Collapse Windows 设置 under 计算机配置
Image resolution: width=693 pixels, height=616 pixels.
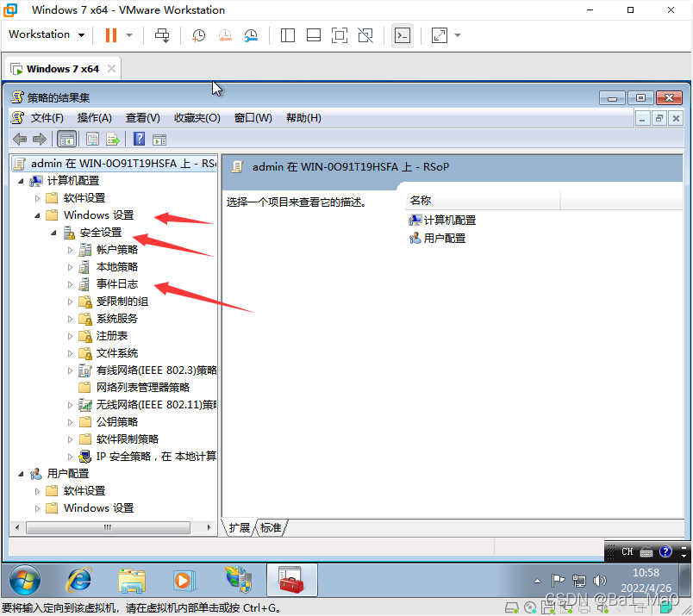(x=37, y=215)
